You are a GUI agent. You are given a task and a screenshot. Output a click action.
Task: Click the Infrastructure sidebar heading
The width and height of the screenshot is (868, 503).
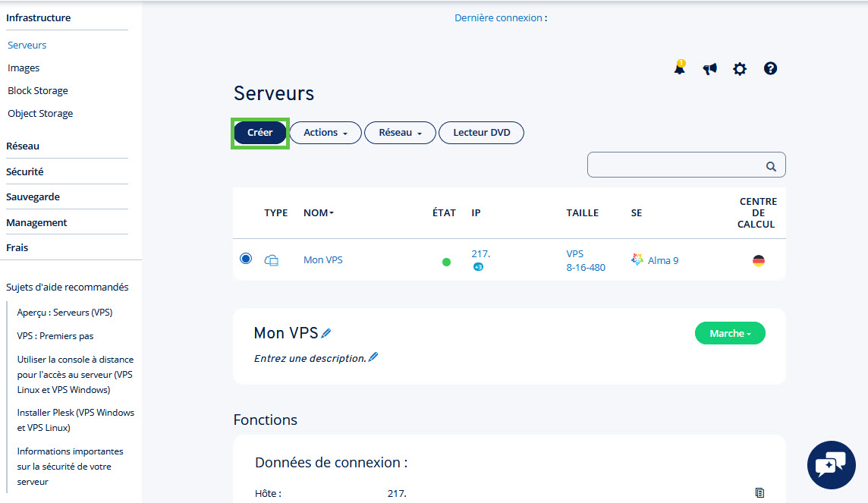tap(38, 17)
